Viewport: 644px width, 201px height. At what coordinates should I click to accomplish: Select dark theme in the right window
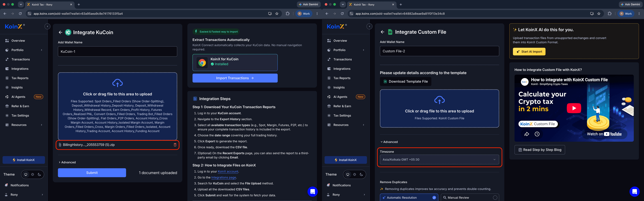(361, 175)
